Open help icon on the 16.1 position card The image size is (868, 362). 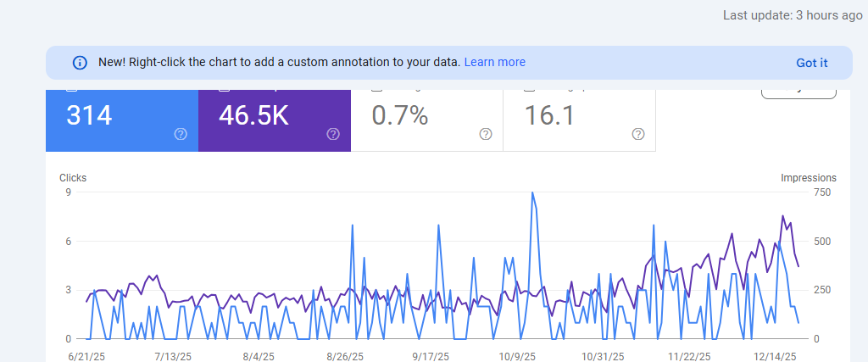(638, 134)
